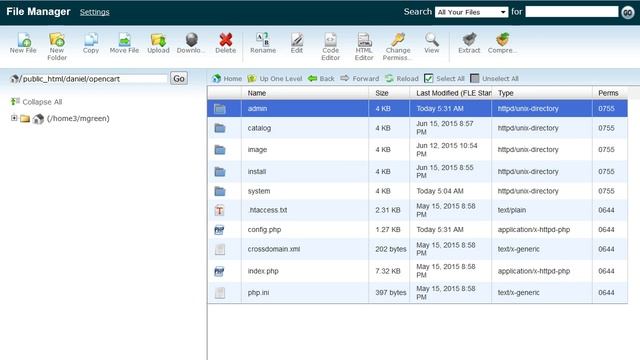Image resolution: width=640 pixels, height=360 pixels.
Task: Select the image folder
Action: coord(418,150)
